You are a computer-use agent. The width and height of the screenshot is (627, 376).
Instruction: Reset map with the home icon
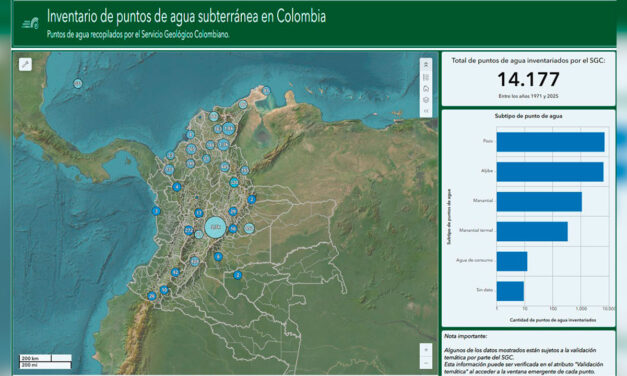(x=426, y=88)
